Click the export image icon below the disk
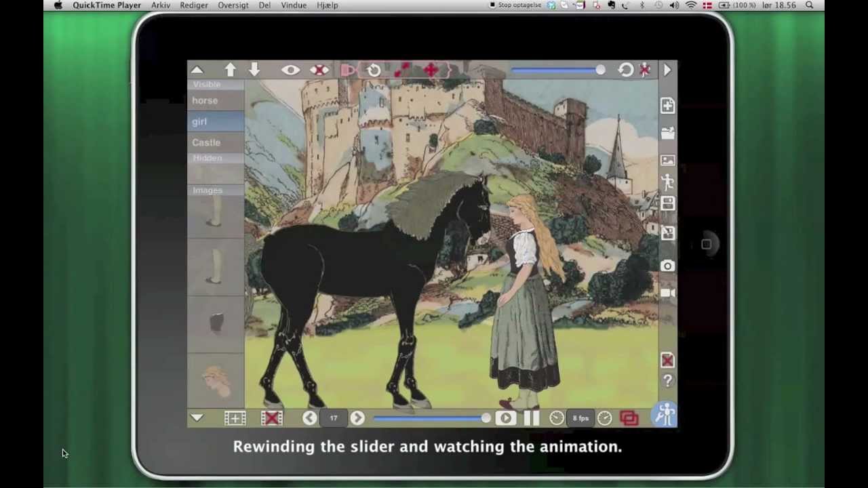868x488 pixels. [667, 232]
